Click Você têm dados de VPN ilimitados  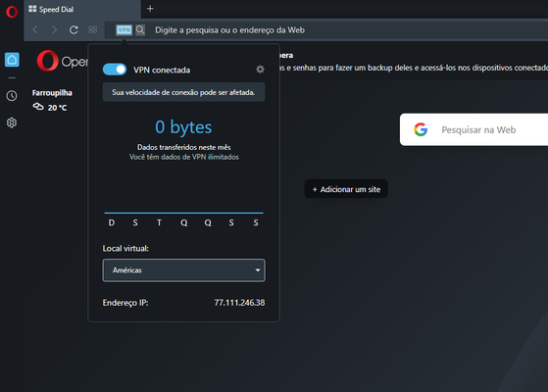(x=184, y=157)
